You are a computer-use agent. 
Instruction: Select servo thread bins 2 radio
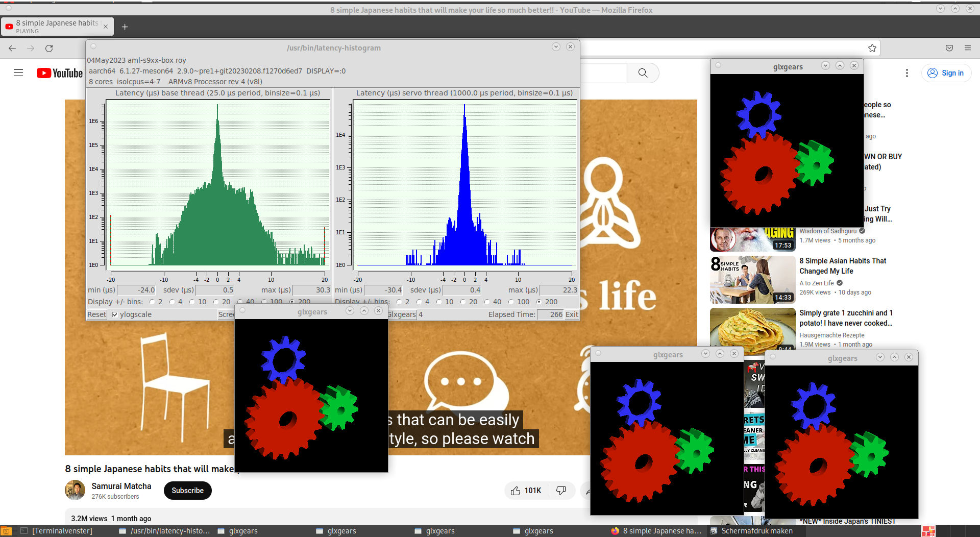tap(399, 302)
